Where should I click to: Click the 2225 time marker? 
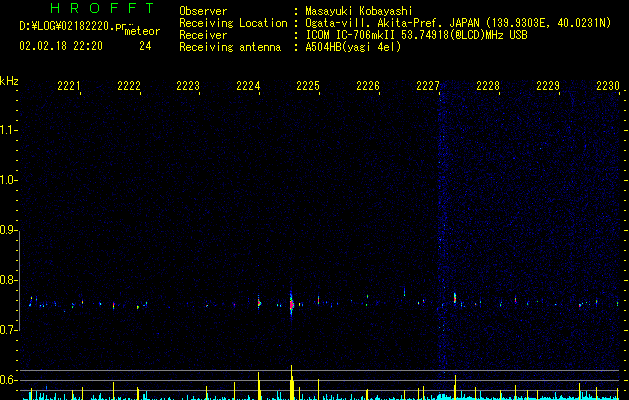pos(308,86)
